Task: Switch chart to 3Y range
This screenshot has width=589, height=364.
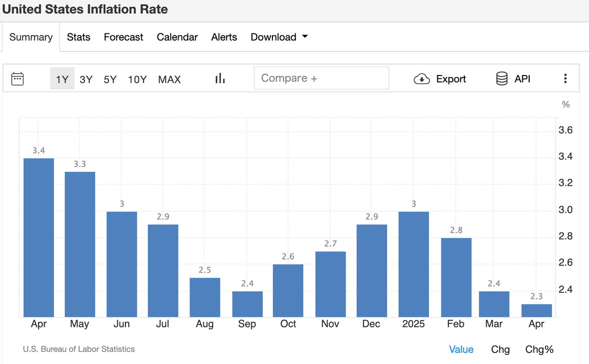Action: click(x=86, y=79)
